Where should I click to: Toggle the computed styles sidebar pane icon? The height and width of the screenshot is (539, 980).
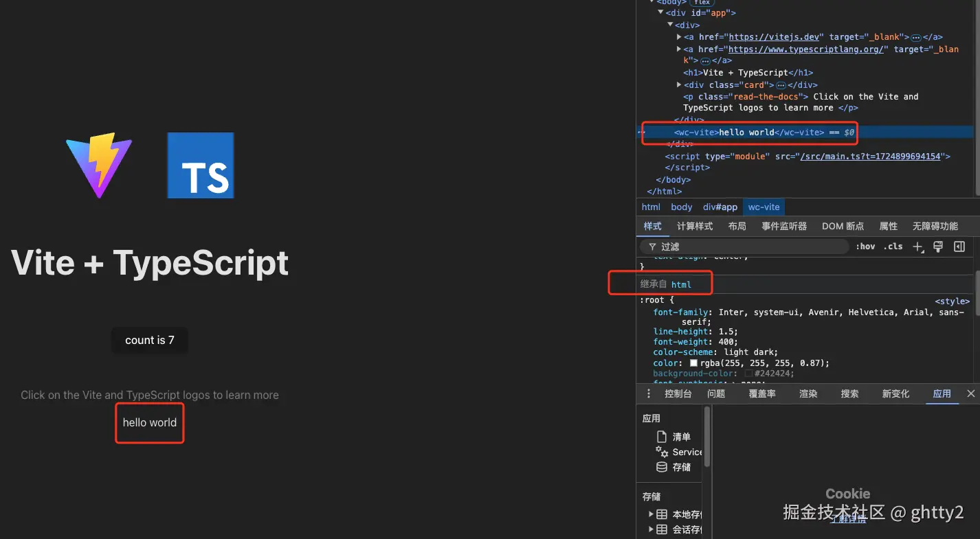tap(959, 246)
